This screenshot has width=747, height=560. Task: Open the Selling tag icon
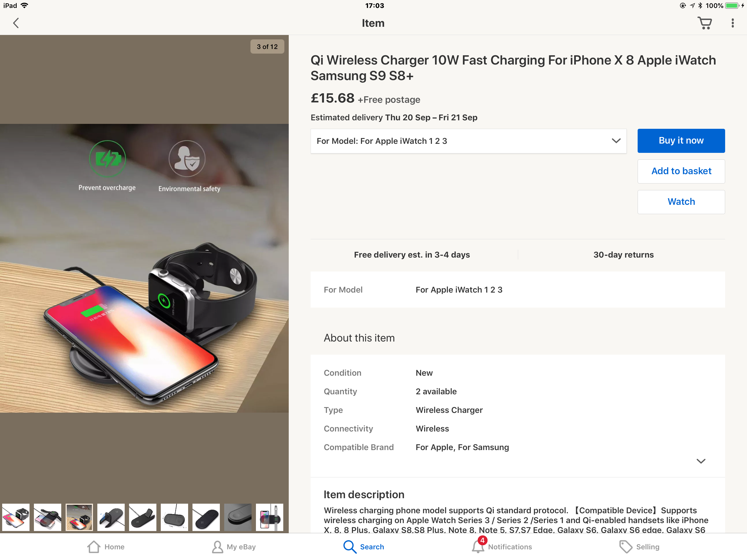coord(625,547)
